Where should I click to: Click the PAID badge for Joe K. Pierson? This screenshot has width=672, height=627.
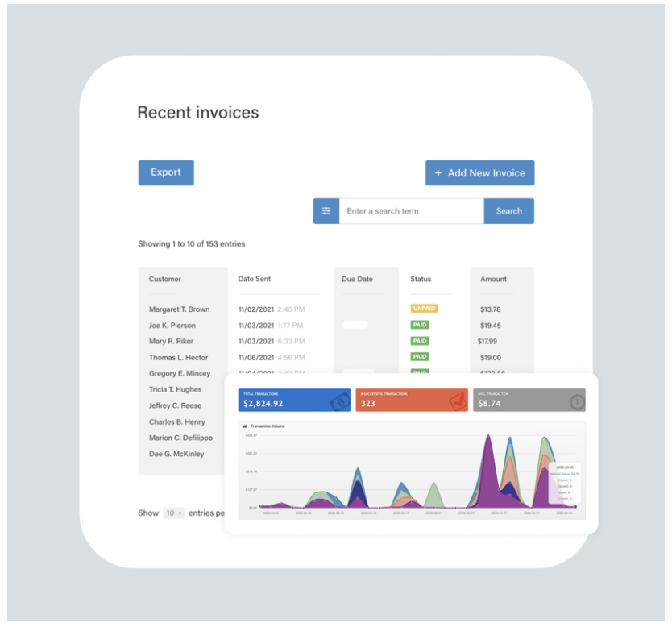click(420, 325)
